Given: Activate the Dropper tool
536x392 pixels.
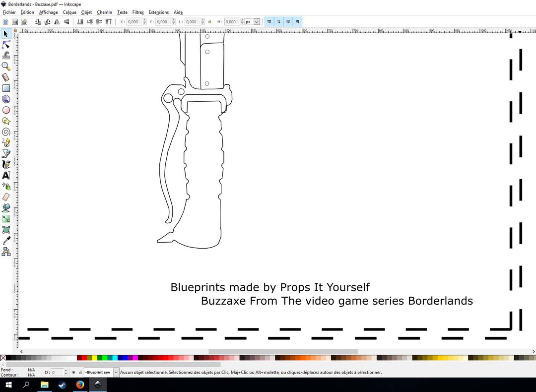Looking at the screenshot, I should click(x=6, y=240).
